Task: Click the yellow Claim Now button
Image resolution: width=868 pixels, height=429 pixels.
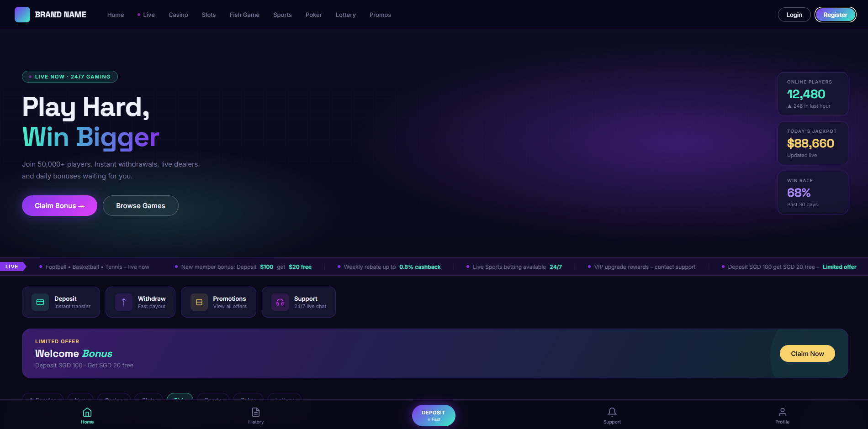Action: (x=807, y=354)
